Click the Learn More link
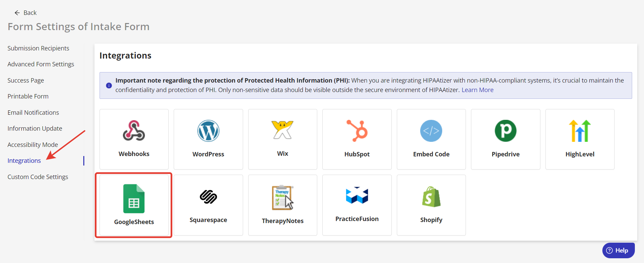This screenshot has height=263, width=644. (x=477, y=90)
